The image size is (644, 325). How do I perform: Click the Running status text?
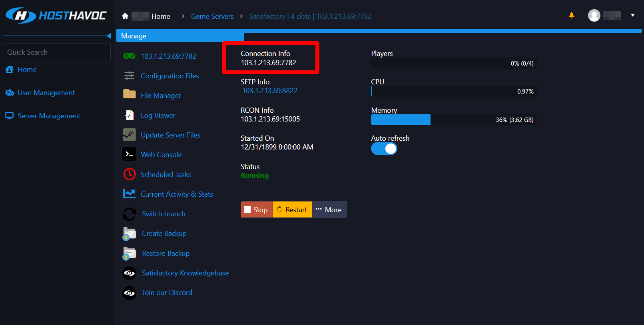[x=255, y=175]
